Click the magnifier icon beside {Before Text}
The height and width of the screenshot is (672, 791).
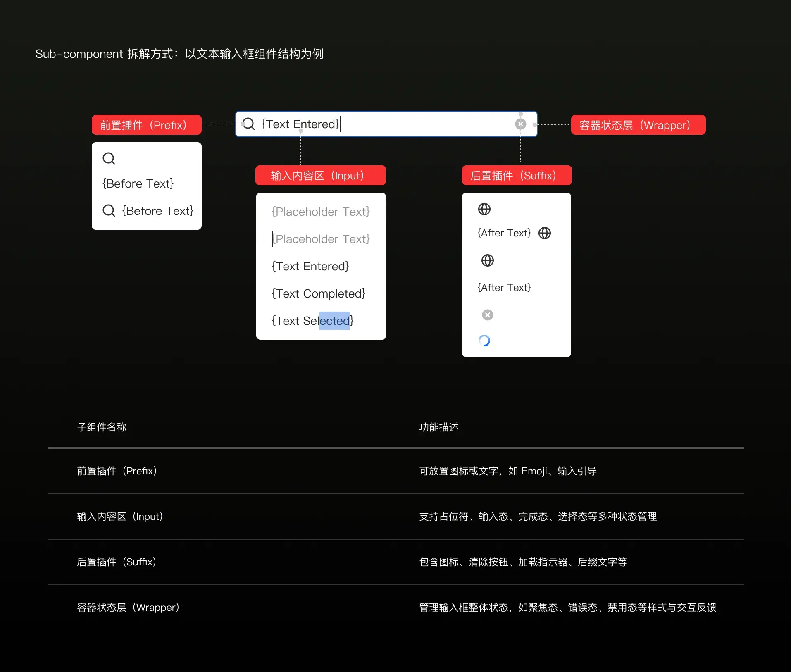tap(109, 211)
